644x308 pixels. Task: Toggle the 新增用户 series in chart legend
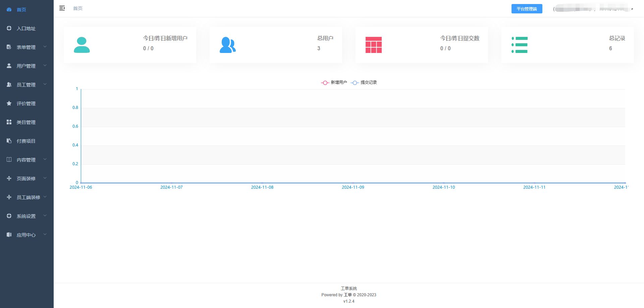[334, 82]
